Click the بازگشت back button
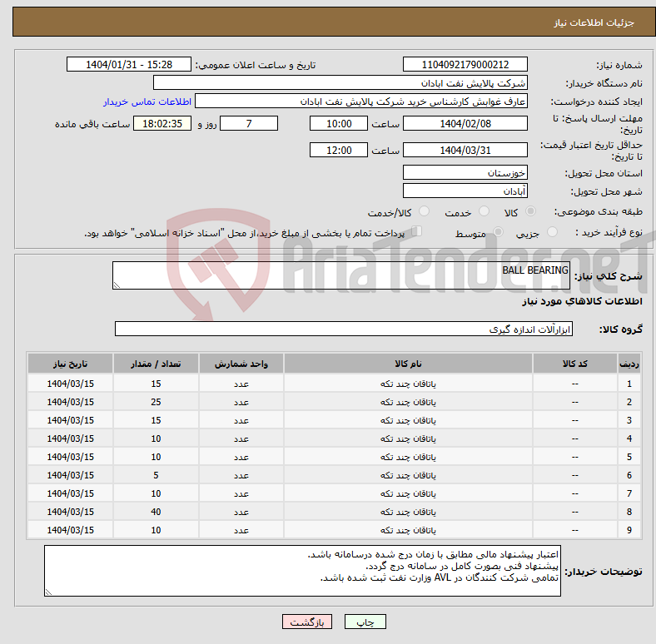656x644 pixels. coord(307,622)
